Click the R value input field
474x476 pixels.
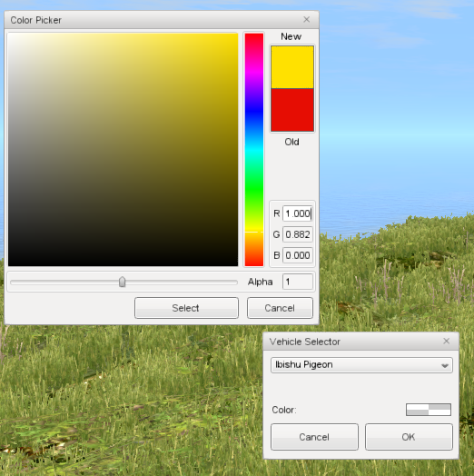[x=298, y=213]
